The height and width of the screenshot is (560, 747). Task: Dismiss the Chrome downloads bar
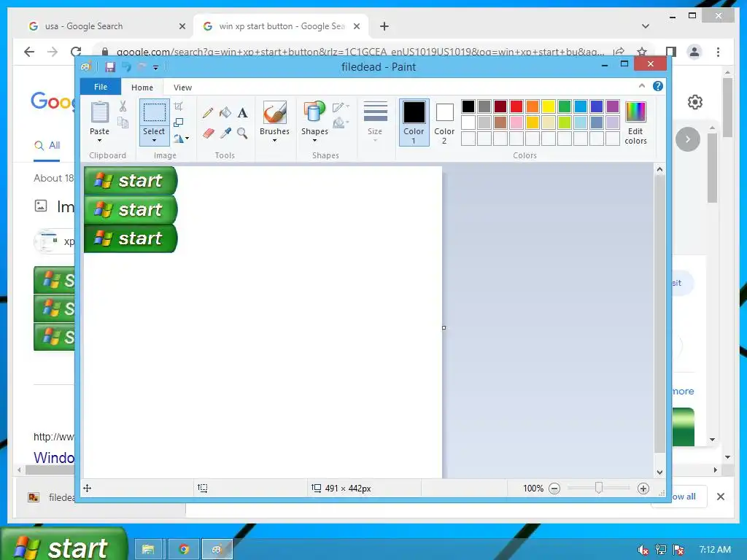(x=720, y=497)
